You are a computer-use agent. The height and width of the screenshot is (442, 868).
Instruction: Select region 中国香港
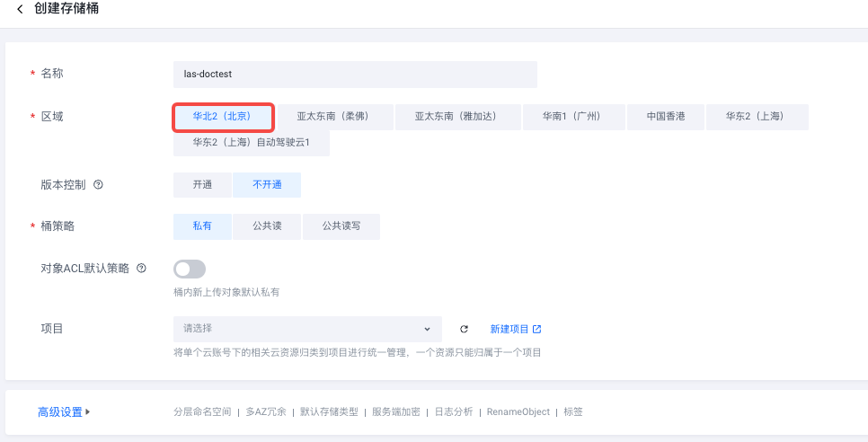[666, 117]
